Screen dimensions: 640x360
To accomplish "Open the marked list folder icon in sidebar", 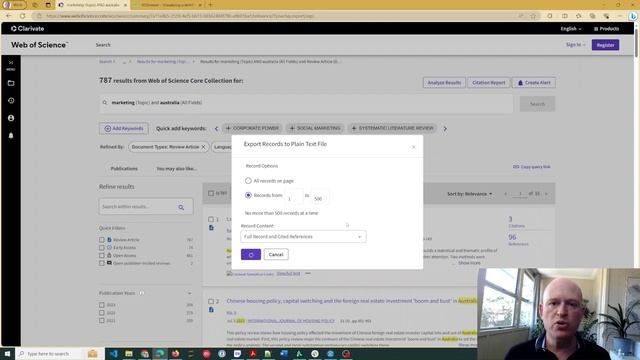I will pyautogui.click(x=11, y=83).
